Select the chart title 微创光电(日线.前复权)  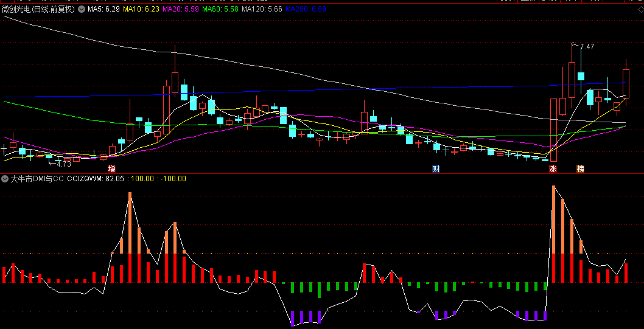click(38, 9)
